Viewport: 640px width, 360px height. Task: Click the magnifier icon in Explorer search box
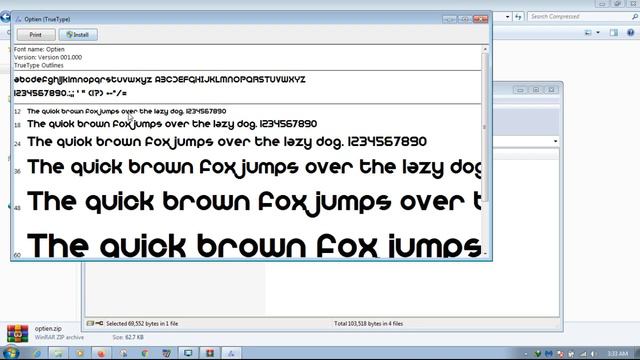pos(635,17)
